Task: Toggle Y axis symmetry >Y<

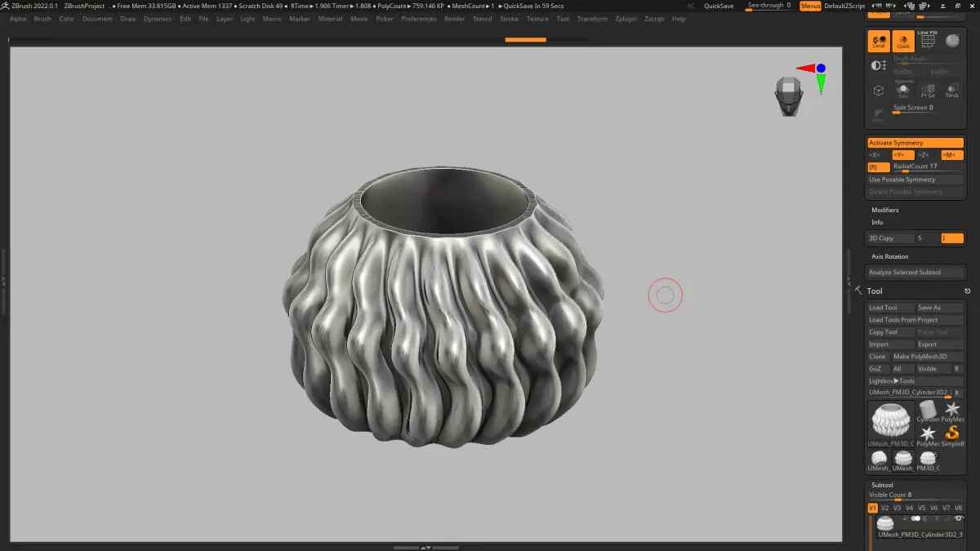Action: [x=902, y=155]
